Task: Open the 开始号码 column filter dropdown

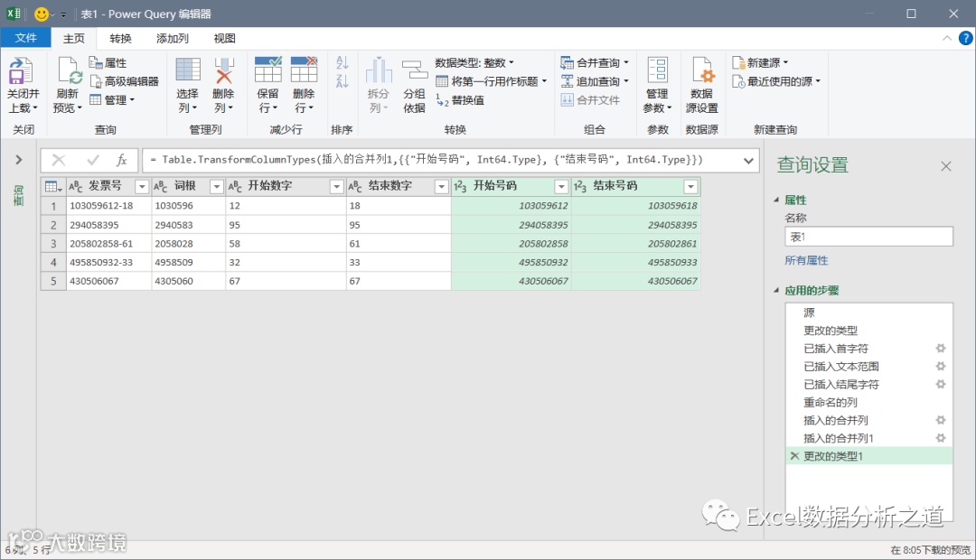Action: click(561, 187)
